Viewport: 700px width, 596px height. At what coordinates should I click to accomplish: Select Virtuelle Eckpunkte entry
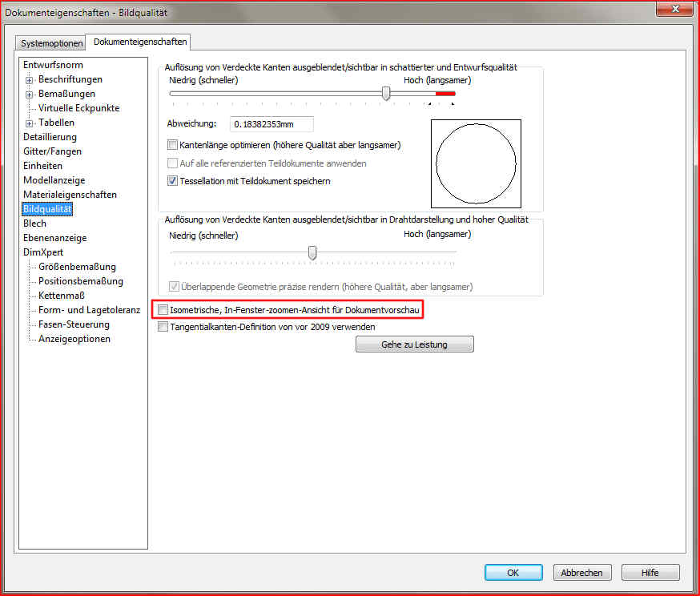[79, 108]
